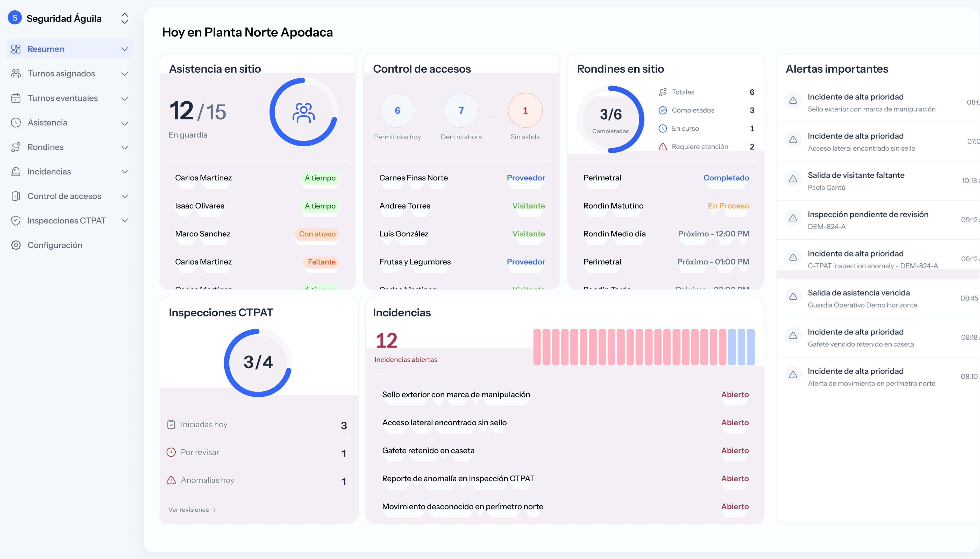The image size is (980, 559).
Task: Open the Seguridad Águila organization switcher
Action: [125, 18]
